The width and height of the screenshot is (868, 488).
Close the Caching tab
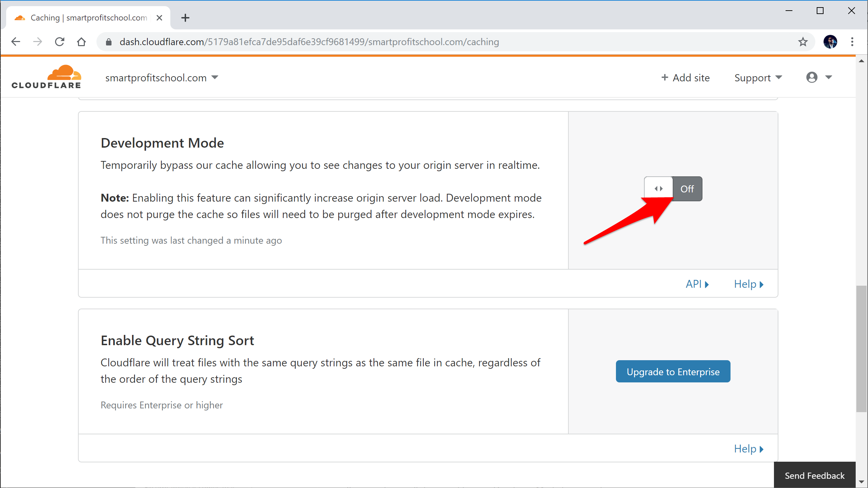click(159, 18)
